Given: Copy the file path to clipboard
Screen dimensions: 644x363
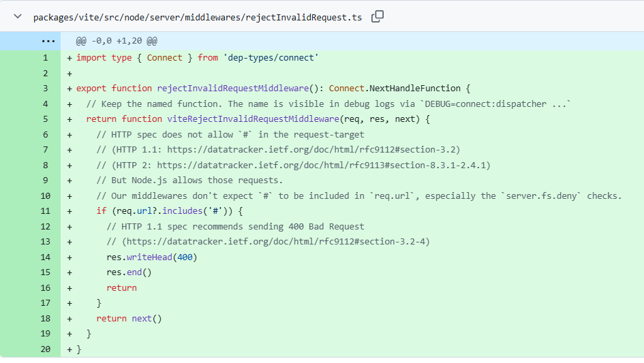Looking at the screenshot, I should (377, 17).
